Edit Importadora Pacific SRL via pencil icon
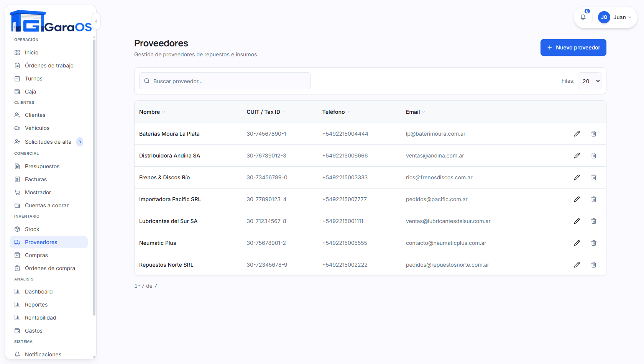644x364 pixels. pyautogui.click(x=577, y=199)
